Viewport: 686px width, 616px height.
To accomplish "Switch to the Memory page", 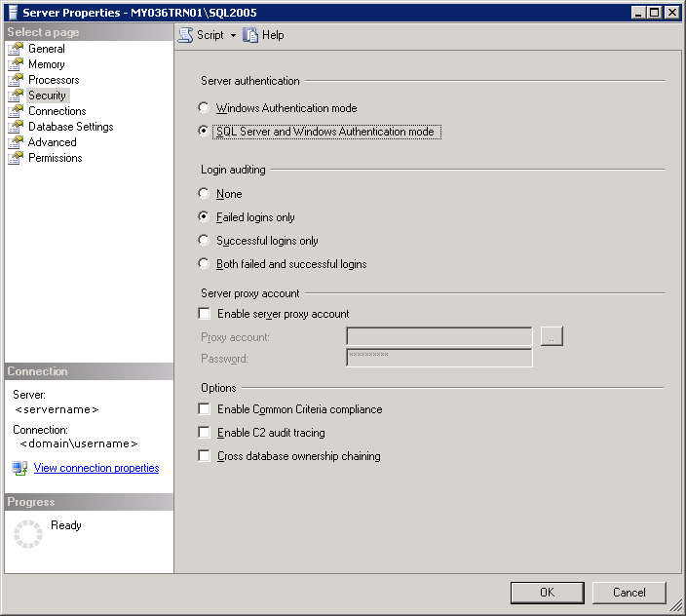I will 47,64.
